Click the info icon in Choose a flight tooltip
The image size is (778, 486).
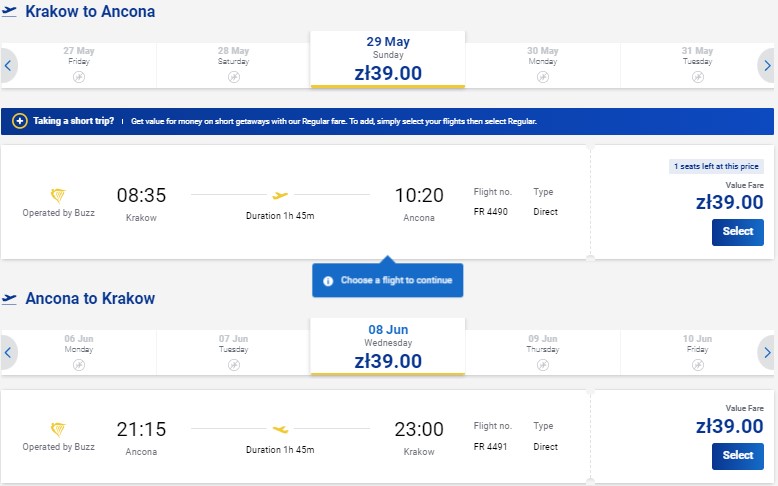tap(328, 281)
